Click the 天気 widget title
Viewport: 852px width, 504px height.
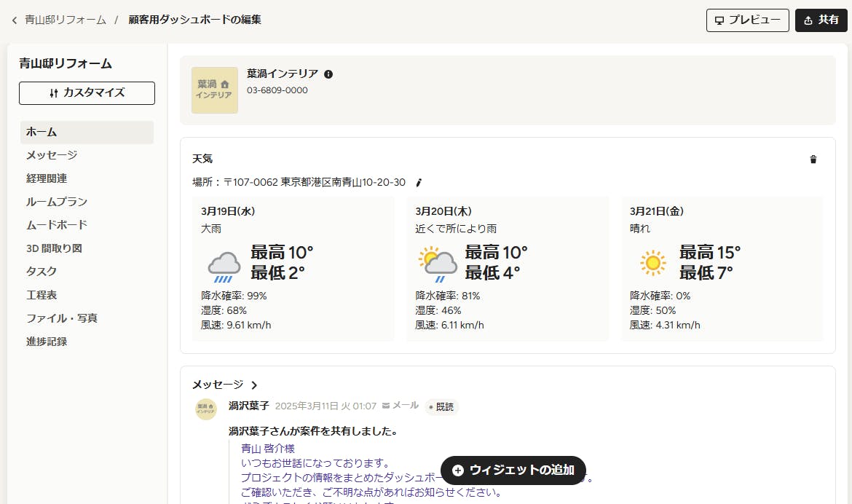click(202, 159)
